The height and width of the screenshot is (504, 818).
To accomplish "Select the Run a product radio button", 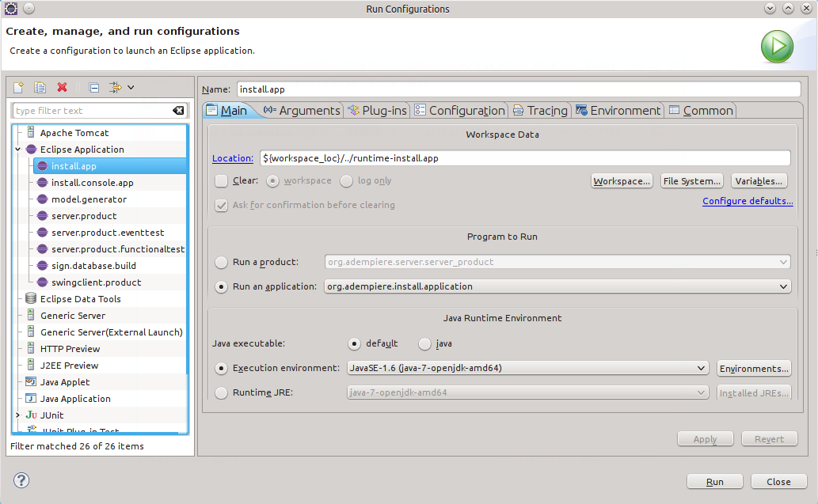I will point(221,262).
